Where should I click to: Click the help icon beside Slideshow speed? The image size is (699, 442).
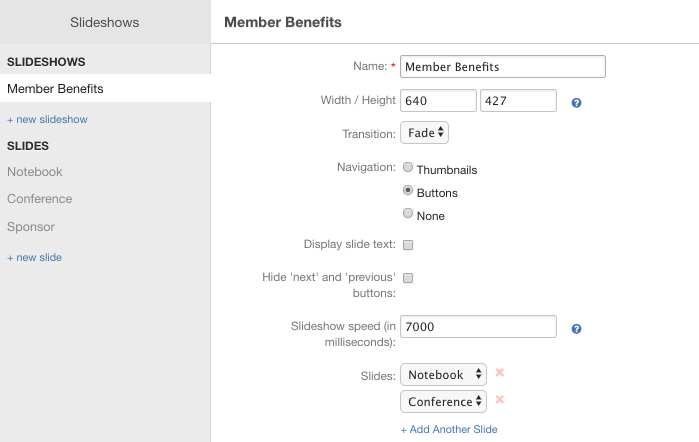tap(576, 329)
